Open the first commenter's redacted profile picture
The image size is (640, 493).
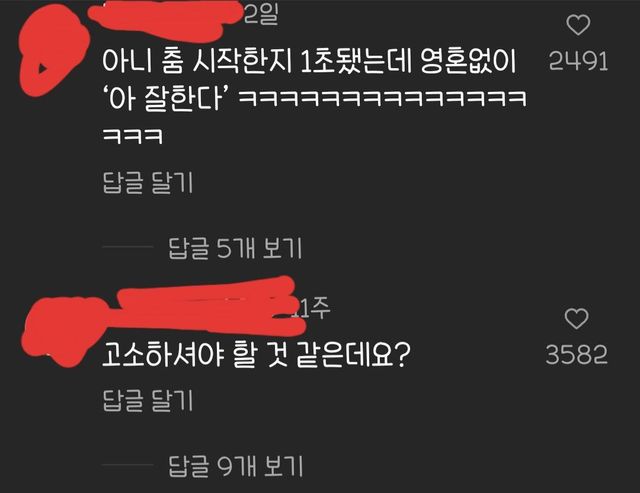coord(53,51)
